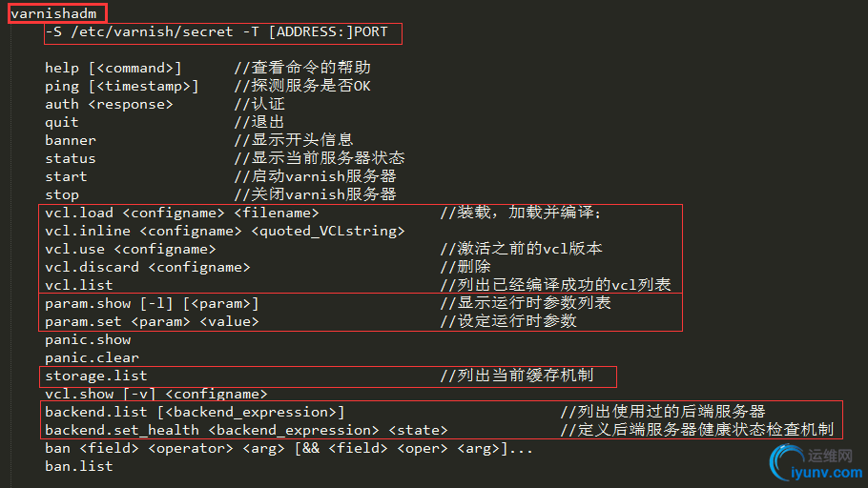Click the auth <response> command

109,104
